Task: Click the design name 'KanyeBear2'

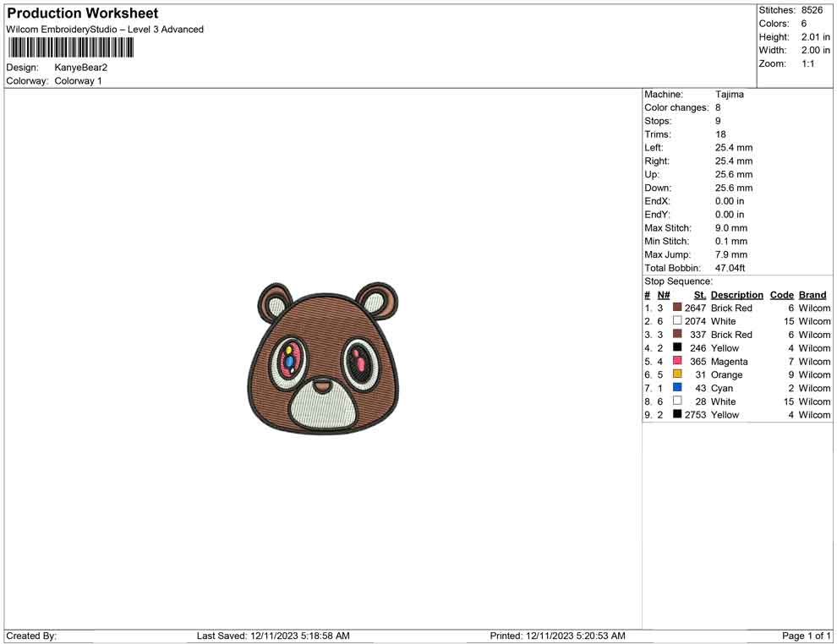Action: (81, 68)
